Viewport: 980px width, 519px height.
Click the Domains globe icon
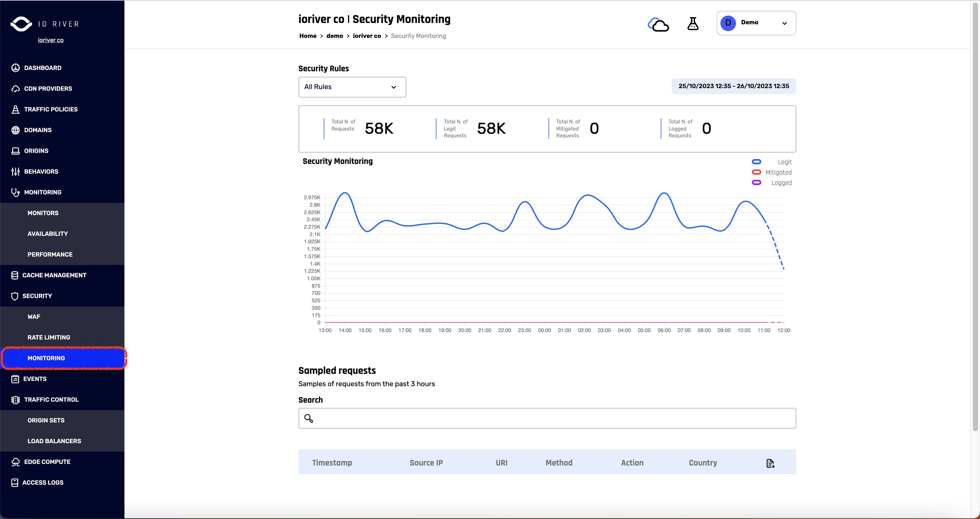coord(15,130)
